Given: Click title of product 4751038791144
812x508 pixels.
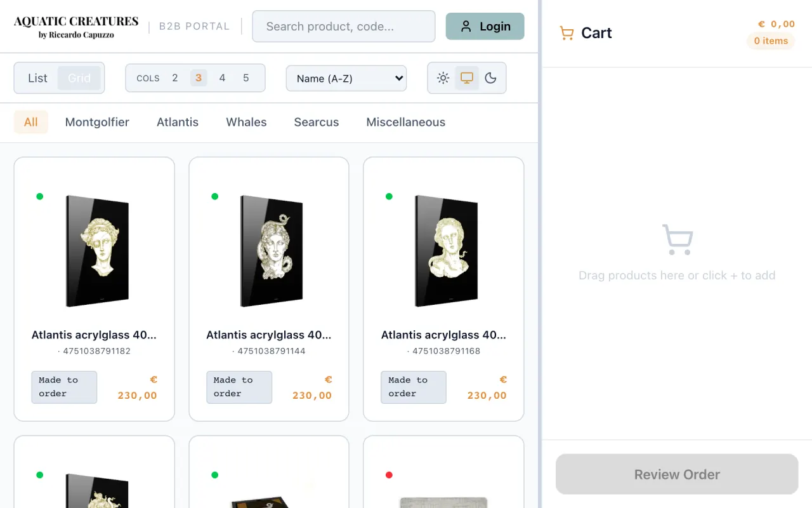Looking at the screenshot, I should (x=269, y=335).
